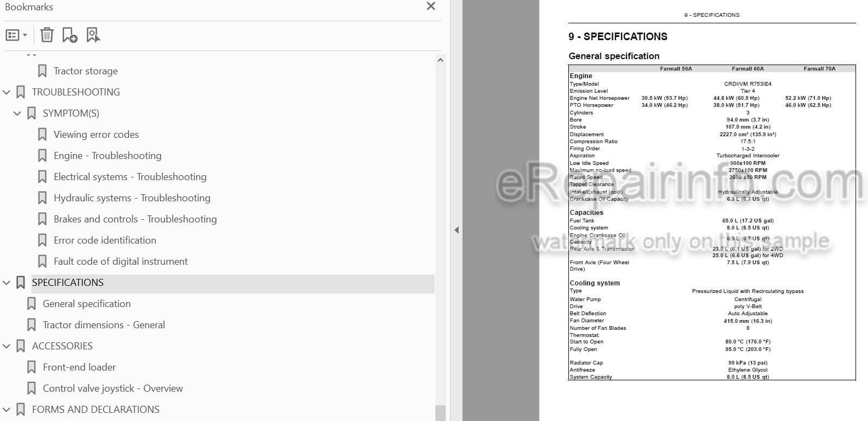Click bookmark icon beside Front-end loader
The height and width of the screenshot is (421, 868).
(x=31, y=367)
